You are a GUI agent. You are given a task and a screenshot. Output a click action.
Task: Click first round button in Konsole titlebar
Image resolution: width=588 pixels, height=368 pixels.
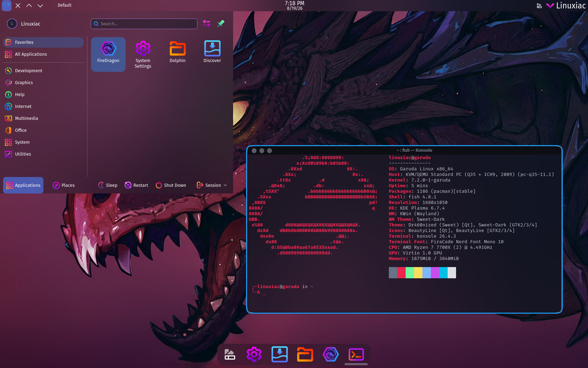tap(254, 151)
